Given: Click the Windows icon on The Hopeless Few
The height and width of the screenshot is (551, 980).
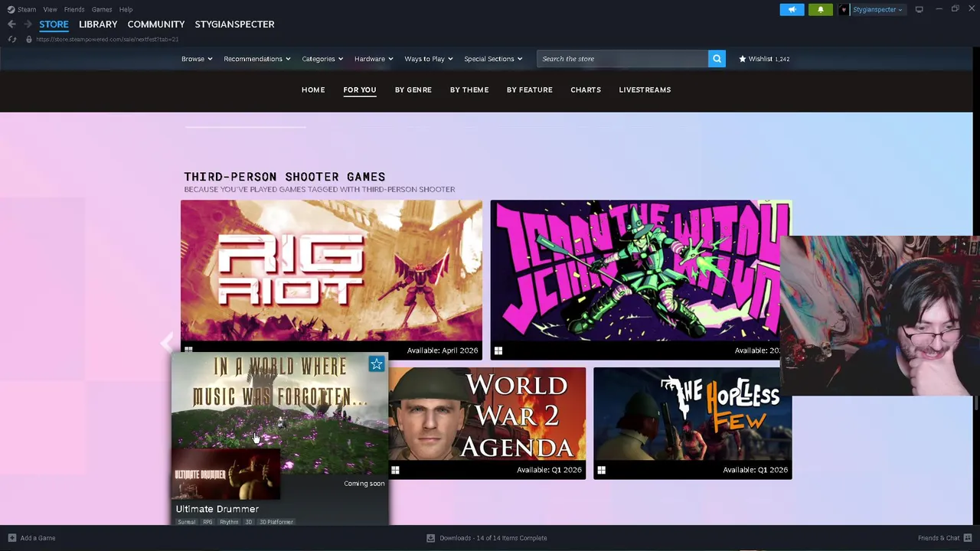Looking at the screenshot, I should (x=601, y=470).
